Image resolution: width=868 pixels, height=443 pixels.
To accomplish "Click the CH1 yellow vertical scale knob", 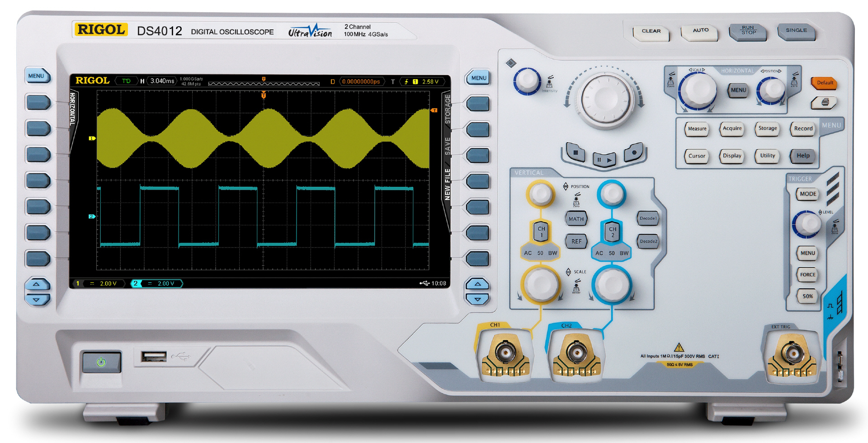I will (540, 285).
